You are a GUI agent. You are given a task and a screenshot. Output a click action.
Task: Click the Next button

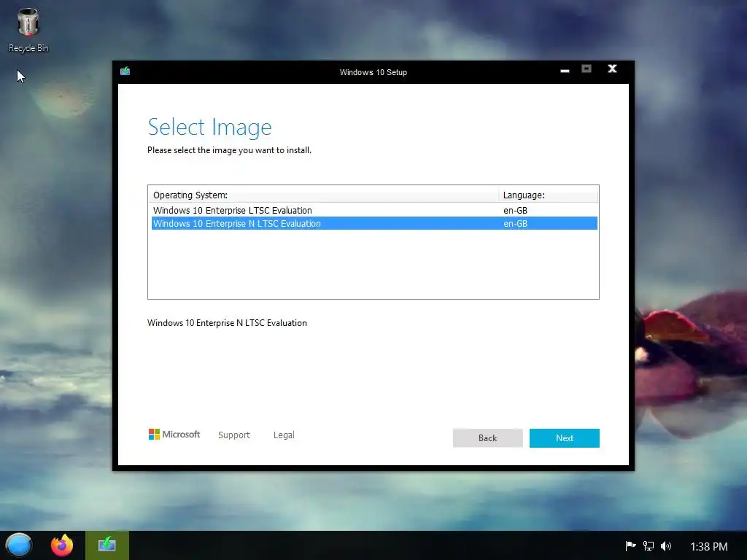point(564,438)
